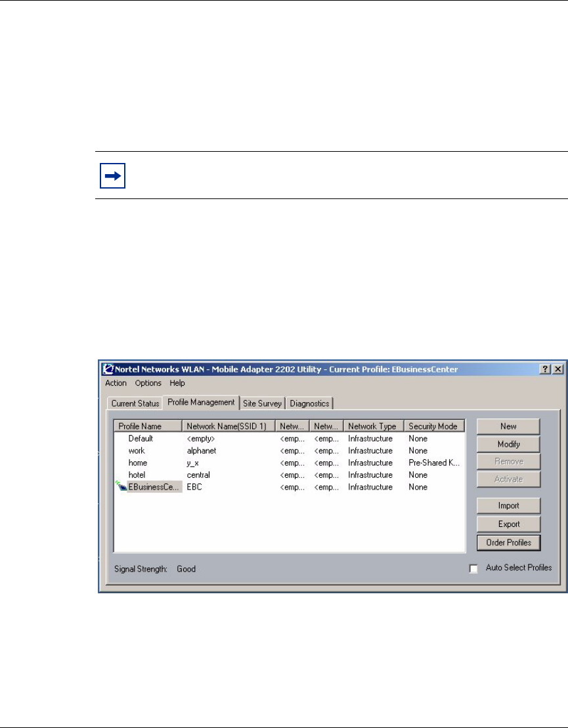The image size is (568, 728).
Task: Click the alphanet network name cell
Action: [x=202, y=450]
